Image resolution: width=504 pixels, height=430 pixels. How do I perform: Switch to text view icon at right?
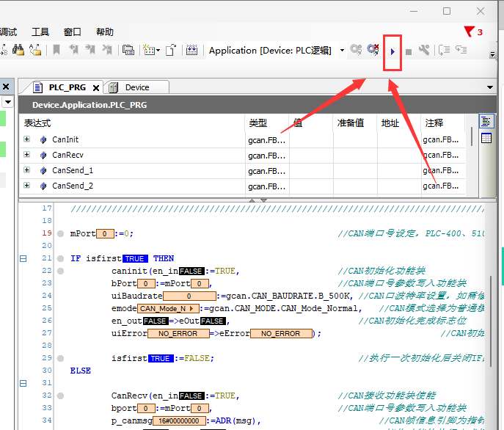pyautogui.click(x=486, y=121)
